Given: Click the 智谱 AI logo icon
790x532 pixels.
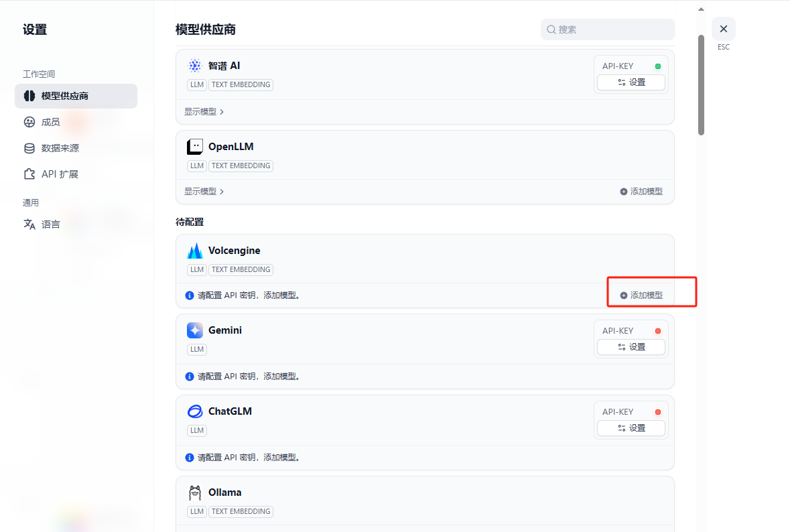Looking at the screenshot, I should pyautogui.click(x=195, y=66).
